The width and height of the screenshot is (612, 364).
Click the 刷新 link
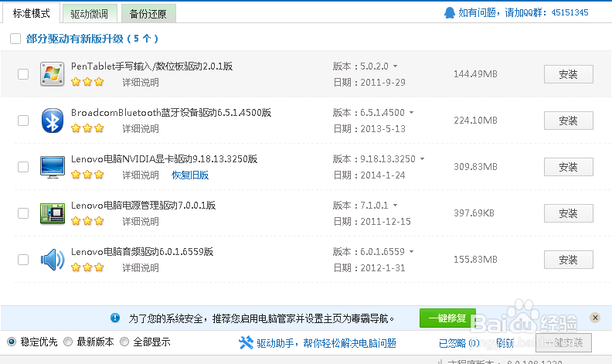tap(505, 343)
